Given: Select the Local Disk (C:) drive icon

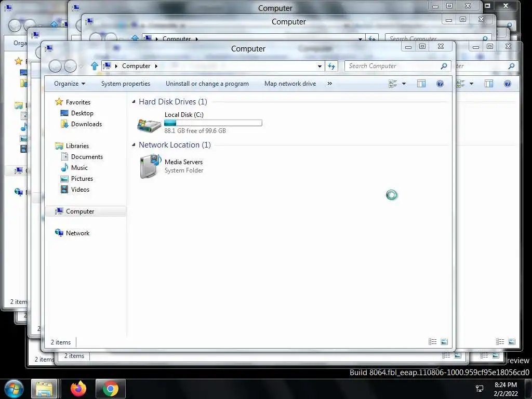Looking at the screenshot, I should pos(149,125).
